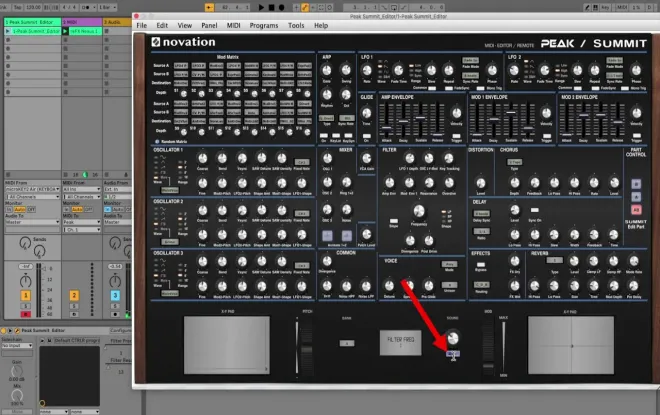
Task: Click the Delay Time knob
Action: [x=614, y=234]
